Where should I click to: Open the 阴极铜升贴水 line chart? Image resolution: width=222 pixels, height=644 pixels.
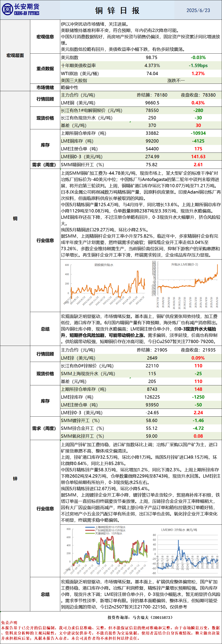(x=104, y=285)
